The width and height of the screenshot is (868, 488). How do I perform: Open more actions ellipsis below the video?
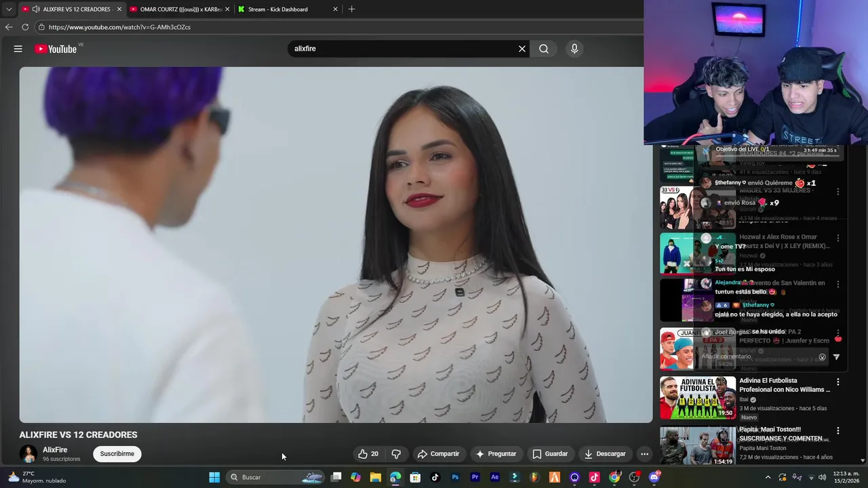pos(645,454)
